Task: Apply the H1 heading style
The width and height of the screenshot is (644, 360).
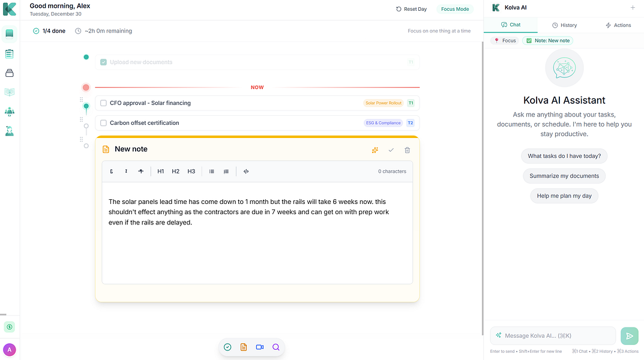Action: pyautogui.click(x=161, y=172)
